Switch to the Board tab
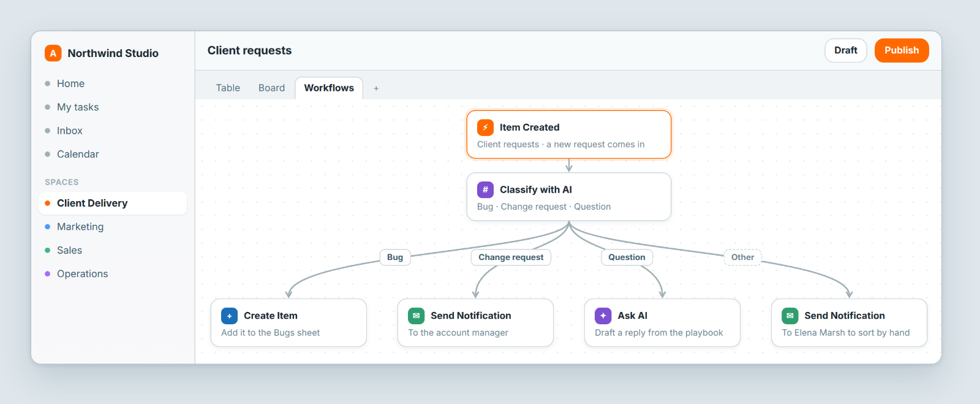The width and height of the screenshot is (980, 404). pos(271,88)
